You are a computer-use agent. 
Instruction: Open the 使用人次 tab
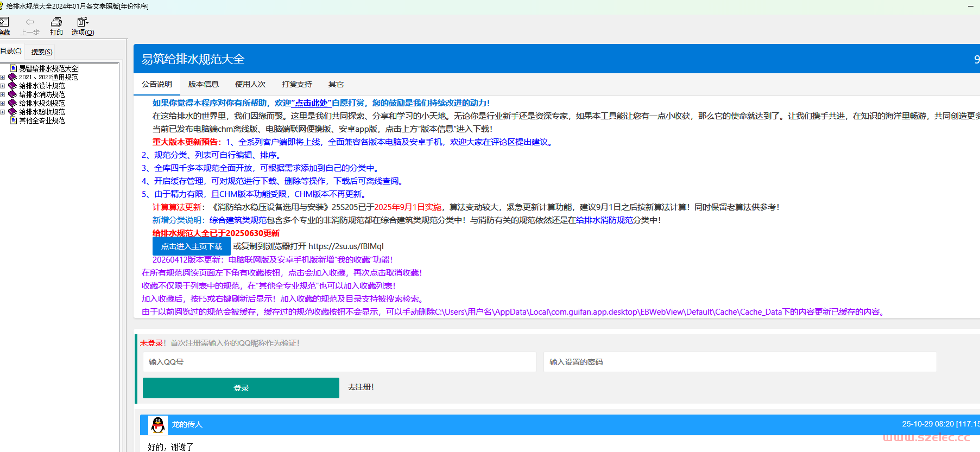tap(250, 84)
